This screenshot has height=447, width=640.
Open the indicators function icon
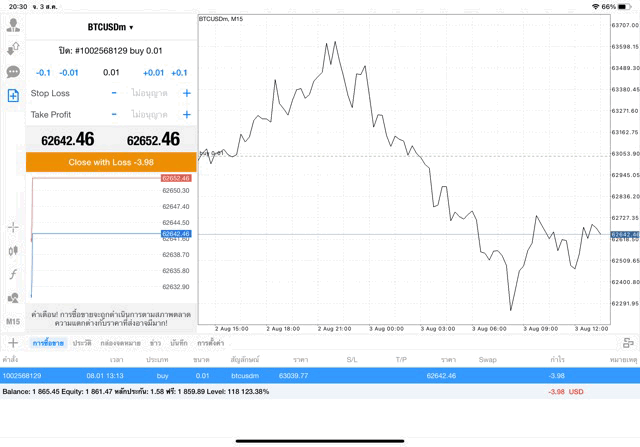[13, 274]
